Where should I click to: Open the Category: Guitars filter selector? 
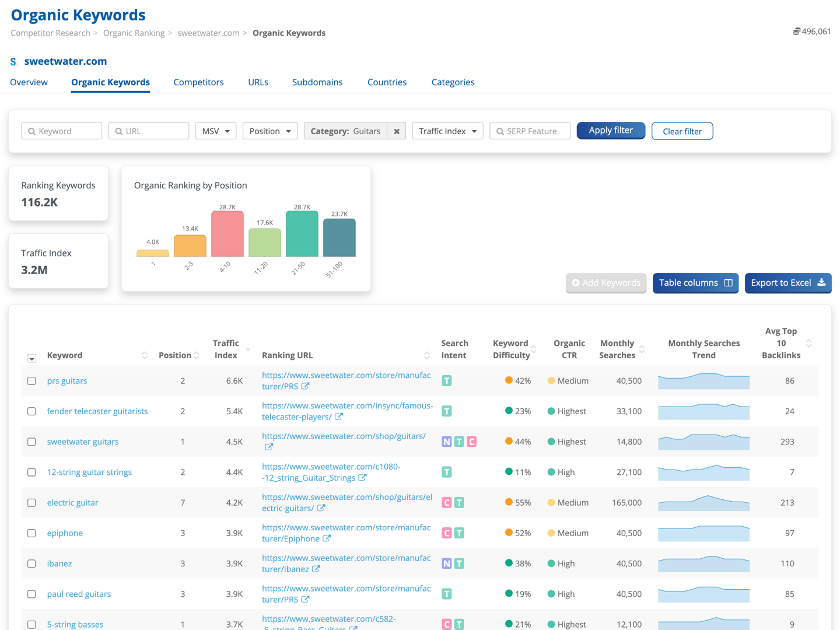[346, 131]
